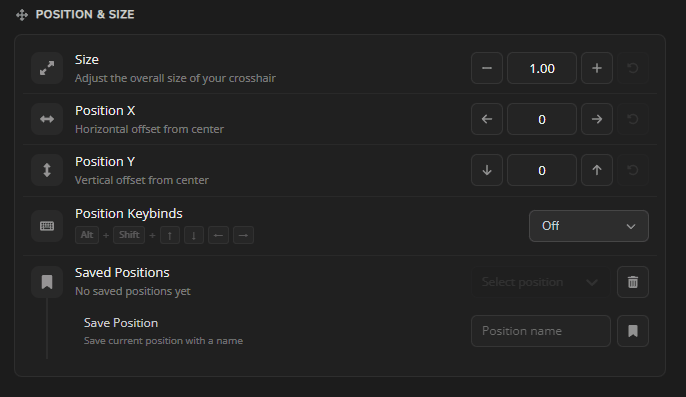686x397 pixels.
Task: Move Position X left with arrow button
Action: click(x=486, y=119)
